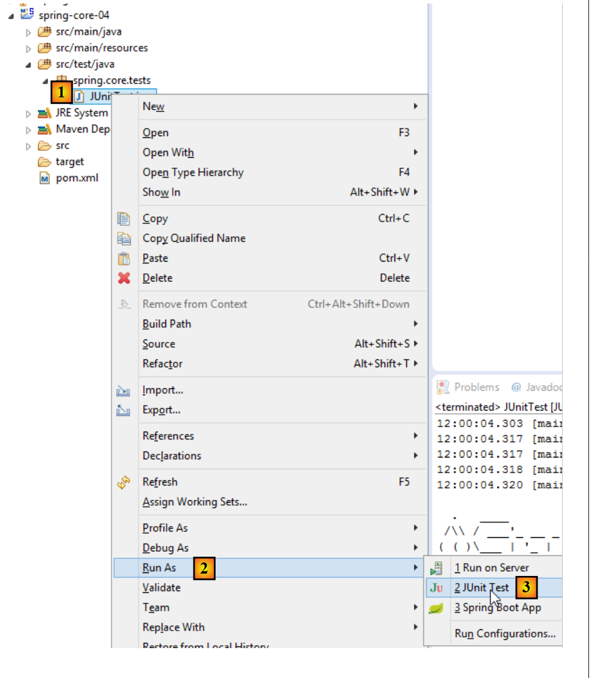This screenshot has height=678, width=616.
Task: Switch to the Problems tab
Action: click(476, 387)
